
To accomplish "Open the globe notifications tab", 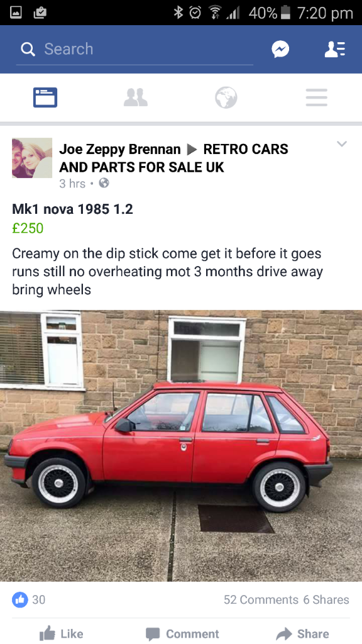I will coord(226,97).
